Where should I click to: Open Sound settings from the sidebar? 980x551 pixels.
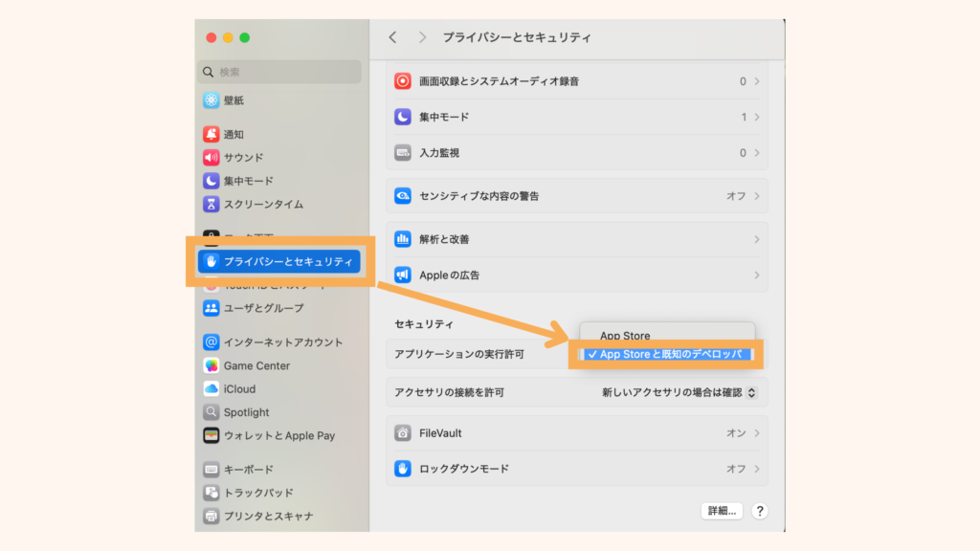pyautogui.click(x=212, y=157)
